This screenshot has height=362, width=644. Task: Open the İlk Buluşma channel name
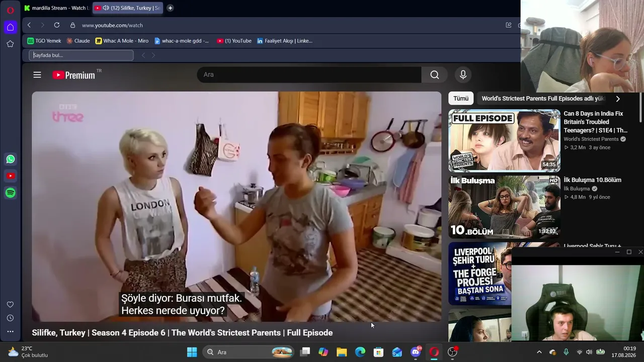577,189
